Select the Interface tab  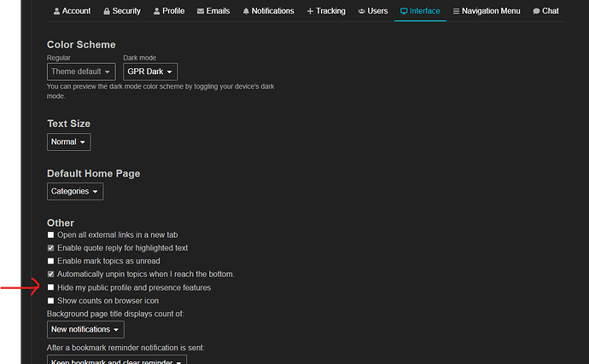coord(420,11)
